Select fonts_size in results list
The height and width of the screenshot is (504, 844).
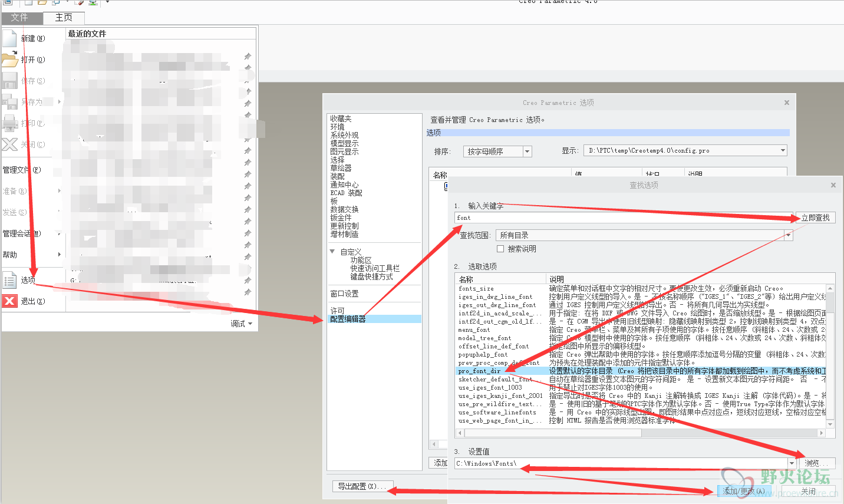pos(476,288)
